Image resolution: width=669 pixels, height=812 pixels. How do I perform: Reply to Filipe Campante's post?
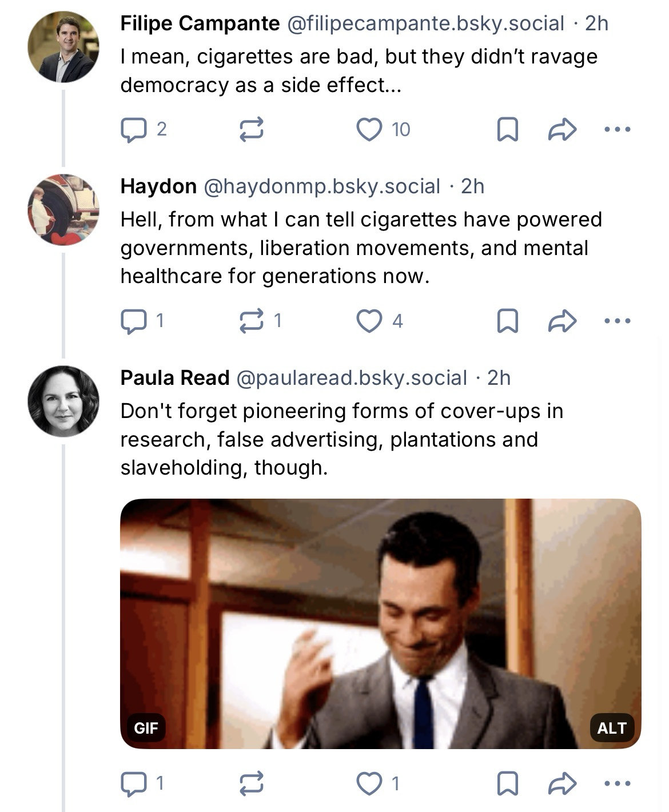[x=133, y=130]
